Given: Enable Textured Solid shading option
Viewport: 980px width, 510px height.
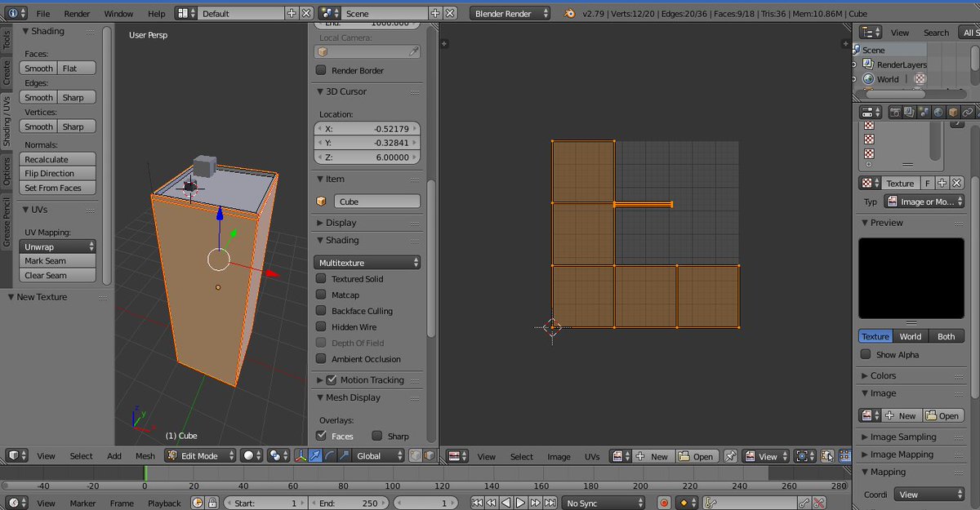Looking at the screenshot, I should point(321,278).
